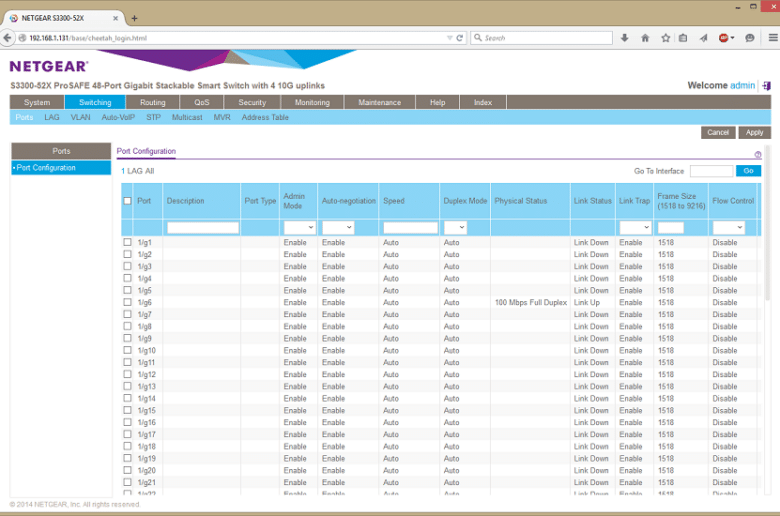This screenshot has width=780, height=516.
Task: Open the Firefox downloads arrow icon
Action: pyautogui.click(x=624, y=38)
